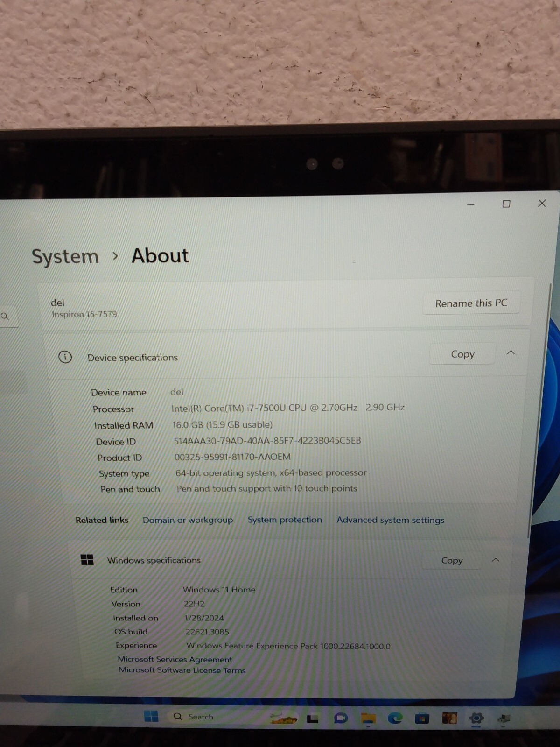
Task: Open Microsoft Services Agreement link
Action: click(175, 659)
